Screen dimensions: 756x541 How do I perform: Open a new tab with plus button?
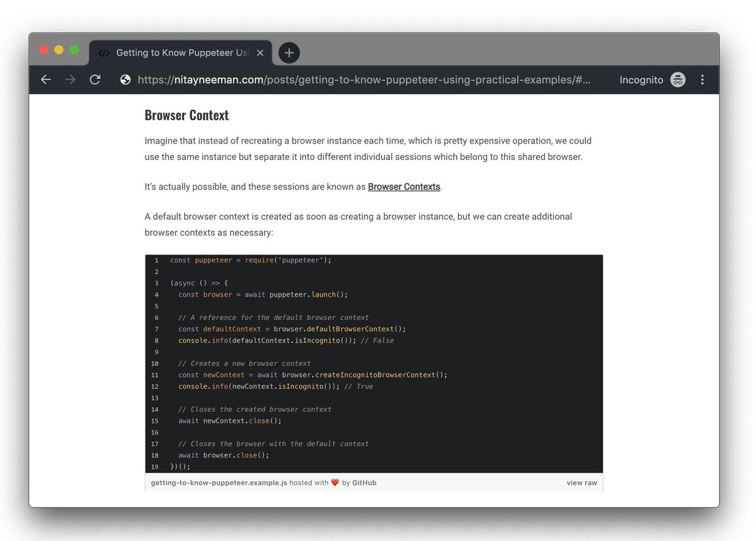click(x=289, y=53)
